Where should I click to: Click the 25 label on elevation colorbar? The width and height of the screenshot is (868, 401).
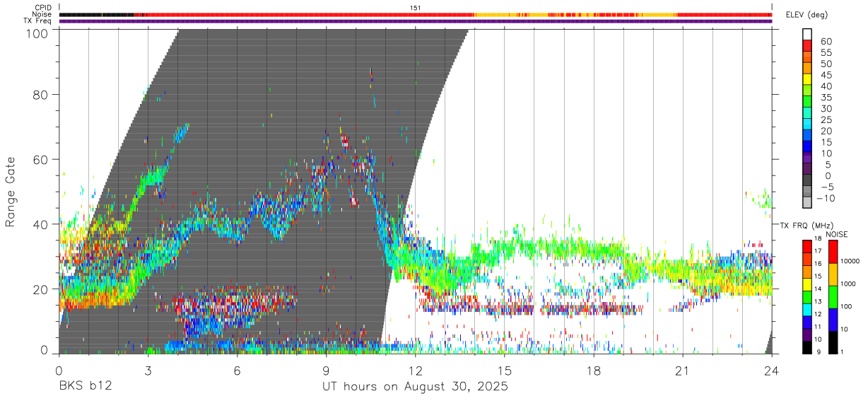825,120
